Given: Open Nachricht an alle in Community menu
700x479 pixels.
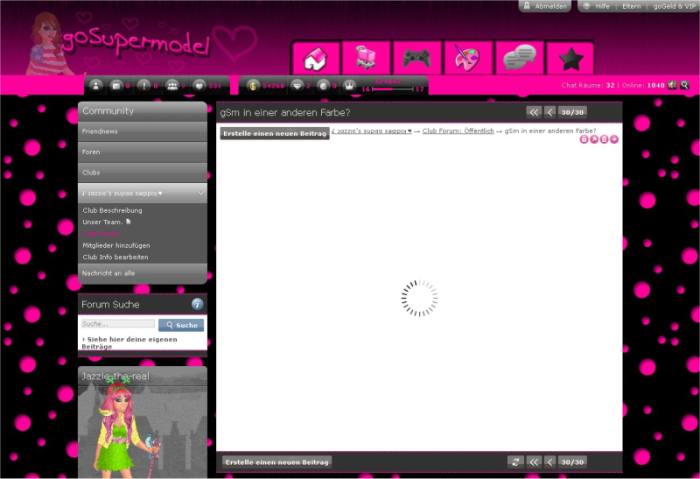Looking at the screenshot, I should pos(142,273).
